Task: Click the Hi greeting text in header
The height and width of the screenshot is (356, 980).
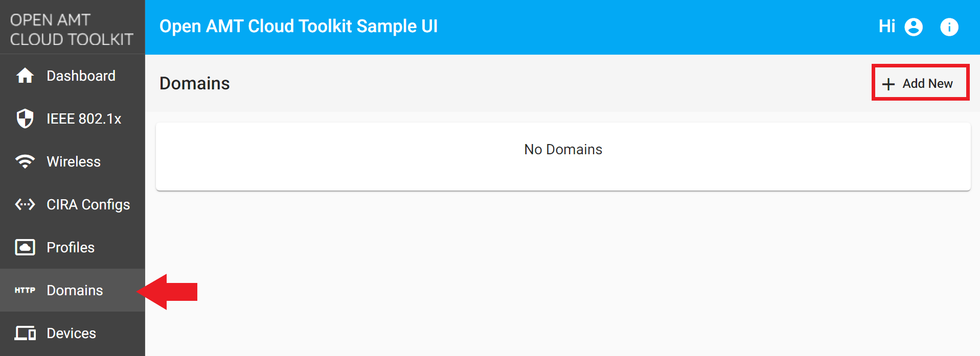Action: point(887,27)
